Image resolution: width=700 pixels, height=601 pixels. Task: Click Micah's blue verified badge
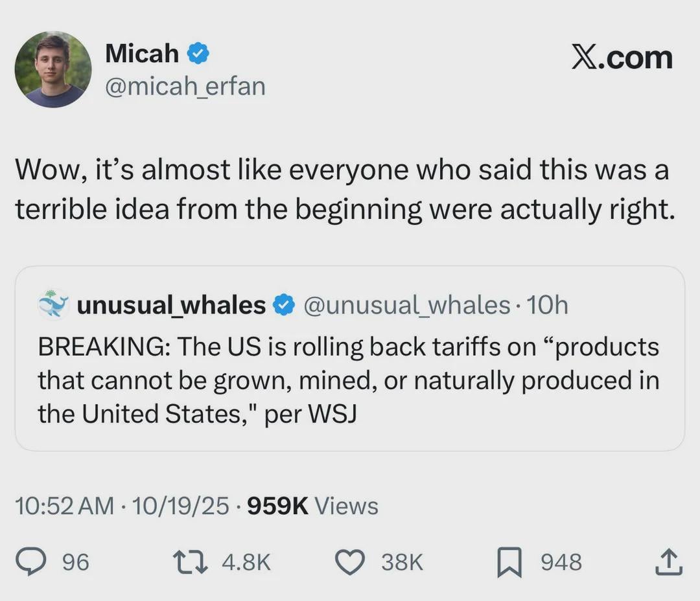(198, 54)
